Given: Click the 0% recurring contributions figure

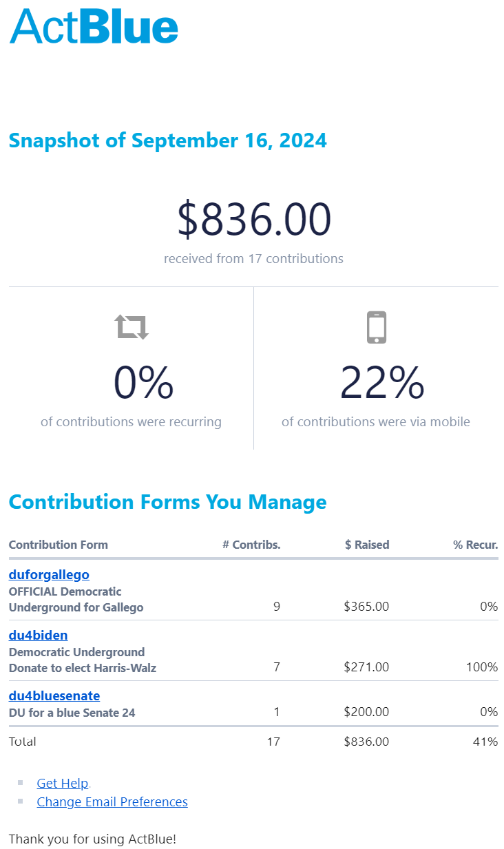Looking at the screenshot, I should 143,383.
